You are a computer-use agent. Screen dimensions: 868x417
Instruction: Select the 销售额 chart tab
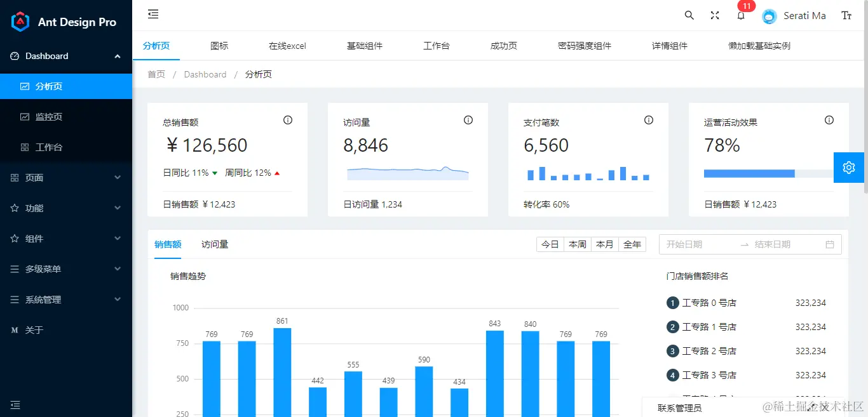168,244
